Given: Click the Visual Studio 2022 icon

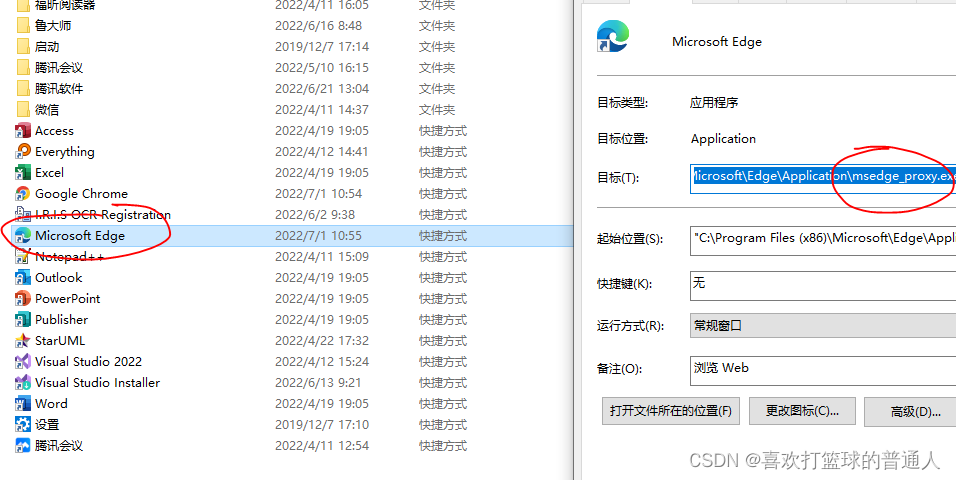Looking at the screenshot, I should click(x=23, y=361).
